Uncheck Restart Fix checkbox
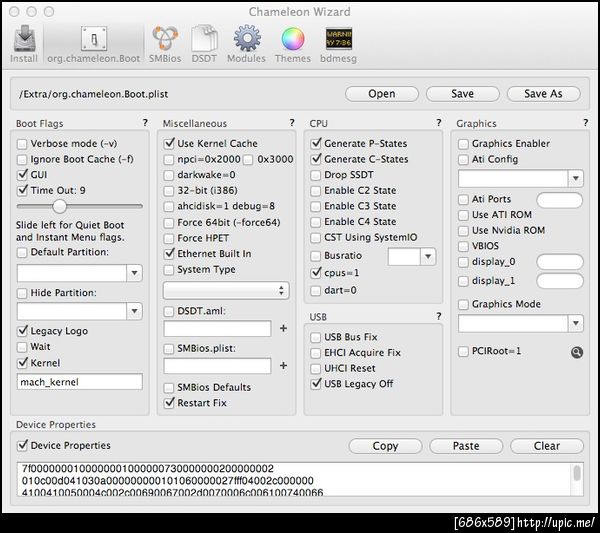The image size is (600, 533). [x=169, y=403]
